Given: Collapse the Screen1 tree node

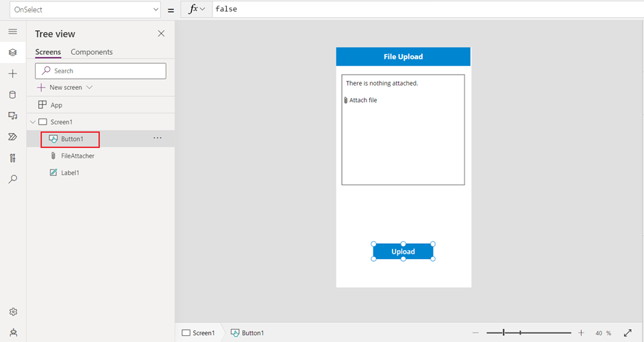Looking at the screenshot, I should coord(32,122).
